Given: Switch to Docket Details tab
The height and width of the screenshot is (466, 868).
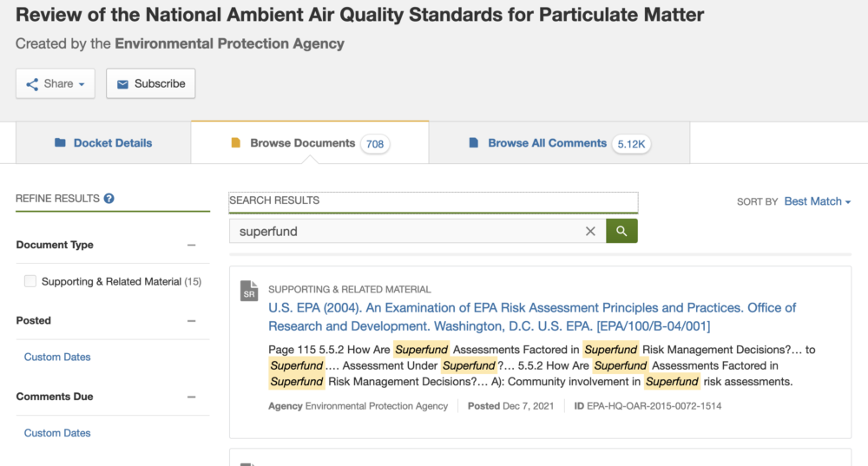Looking at the screenshot, I should [103, 143].
